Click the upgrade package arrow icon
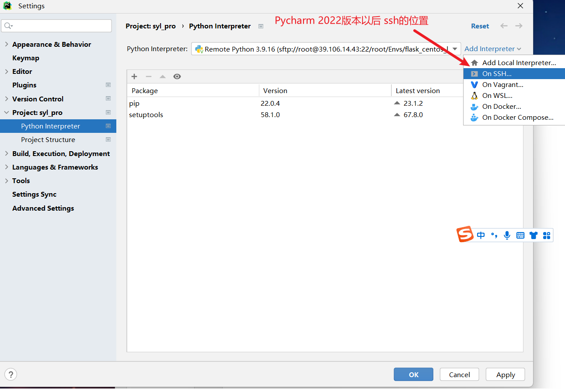 pyautogui.click(x=162, y=76)
